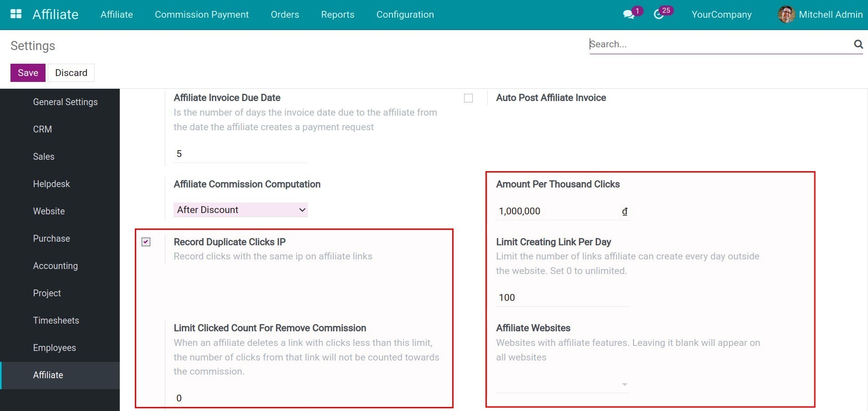Open the messaging conversations icon
Image resolution: width=868 pixels, height=411 pixels.
[629, 15]
